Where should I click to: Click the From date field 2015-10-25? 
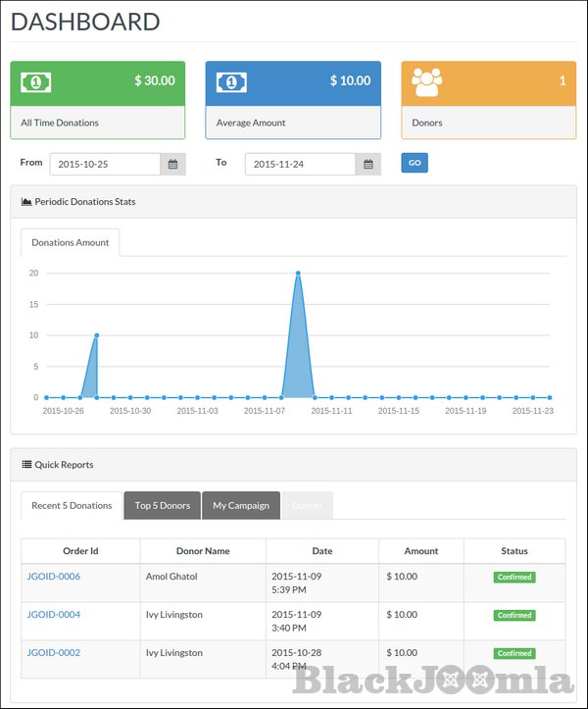point(104,165)
